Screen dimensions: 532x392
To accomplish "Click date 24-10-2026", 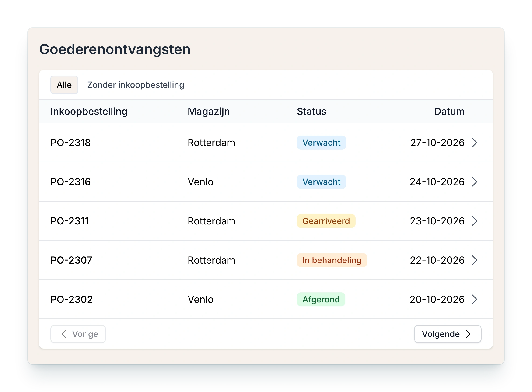I will pos(437,182).
